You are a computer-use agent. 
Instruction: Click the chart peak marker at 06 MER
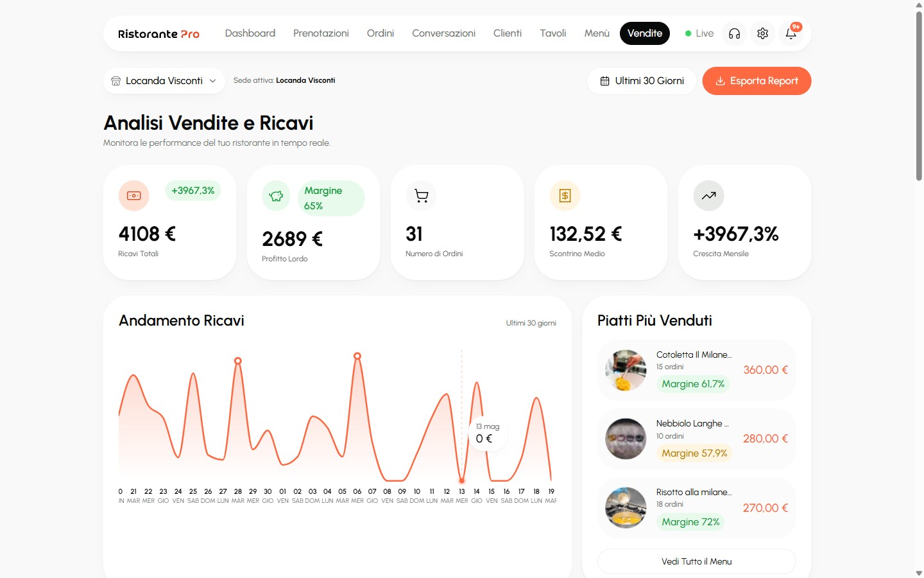pyautogui.click(x=357, y=356)
